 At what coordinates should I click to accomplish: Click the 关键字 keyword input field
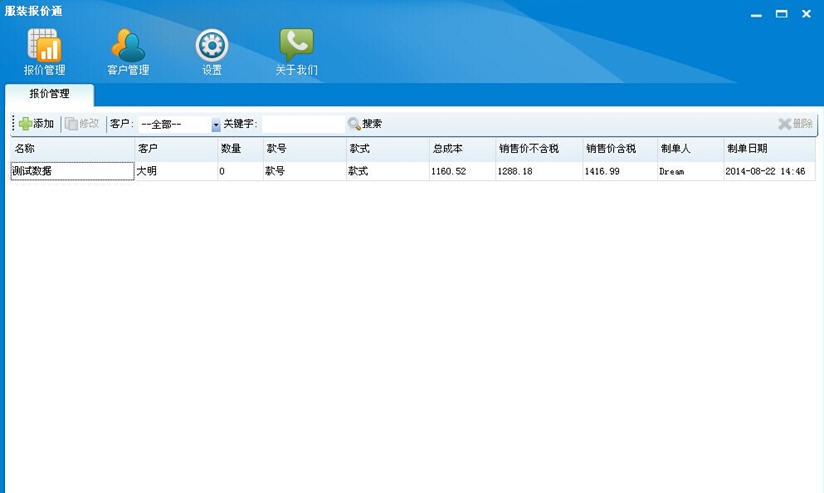303,124
